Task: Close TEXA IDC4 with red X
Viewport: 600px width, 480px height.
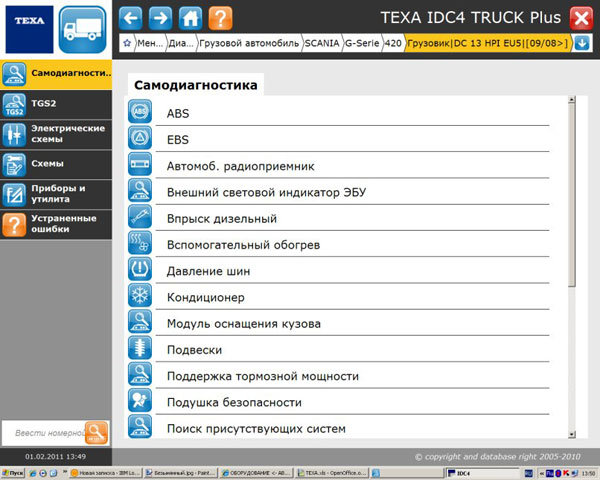Action: (x=581, y=18)
